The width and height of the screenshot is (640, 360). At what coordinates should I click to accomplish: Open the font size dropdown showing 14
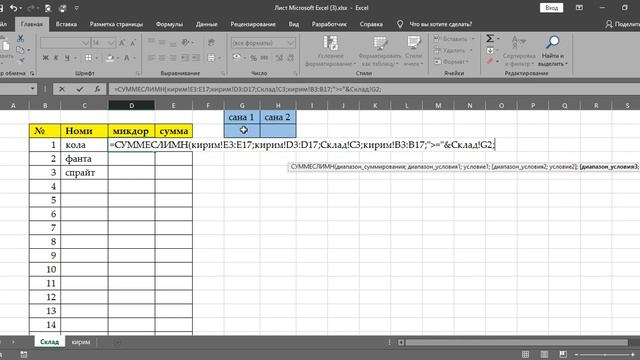tap(111, 43)
